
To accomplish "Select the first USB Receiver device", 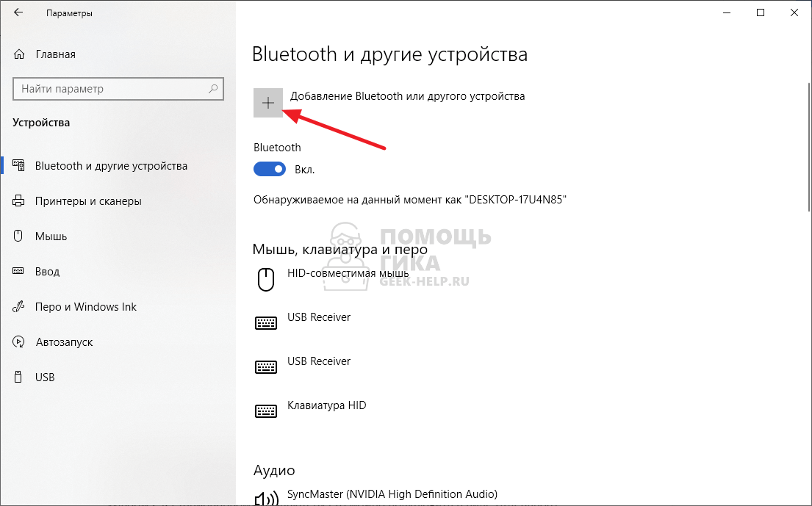I will click(319, 317).
